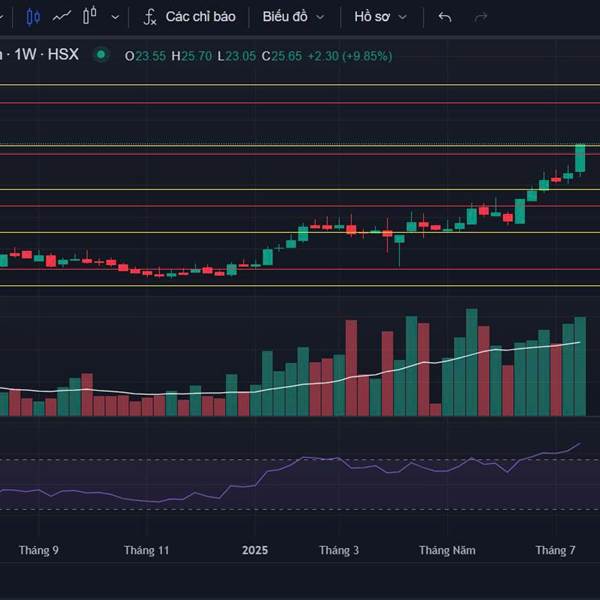Click the green market status dot
Viewport: 600px width, 600px height.
click(x=101, y=55)
